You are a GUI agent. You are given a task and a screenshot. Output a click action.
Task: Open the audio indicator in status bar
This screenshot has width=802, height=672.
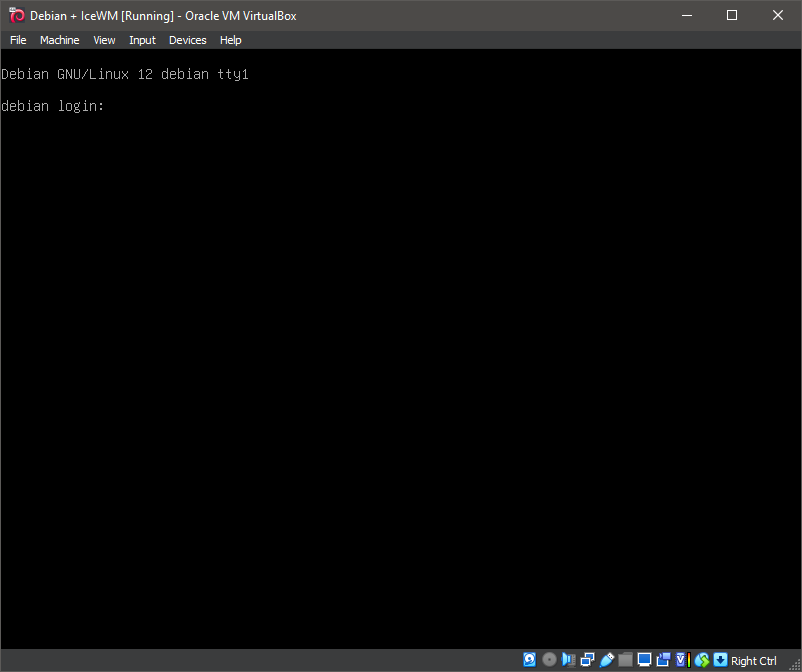[x=568, y=660]
